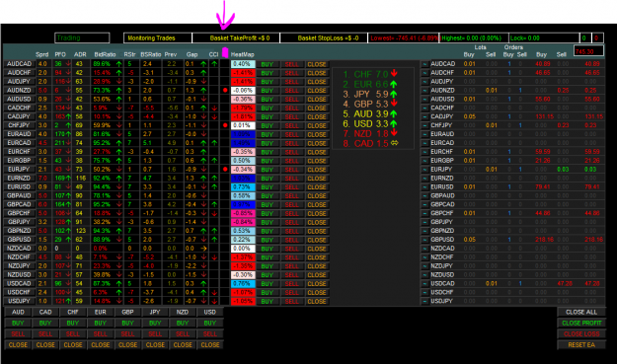Click the RESET EA button
This screenshot has height=364, width=617.
[581, 345]
